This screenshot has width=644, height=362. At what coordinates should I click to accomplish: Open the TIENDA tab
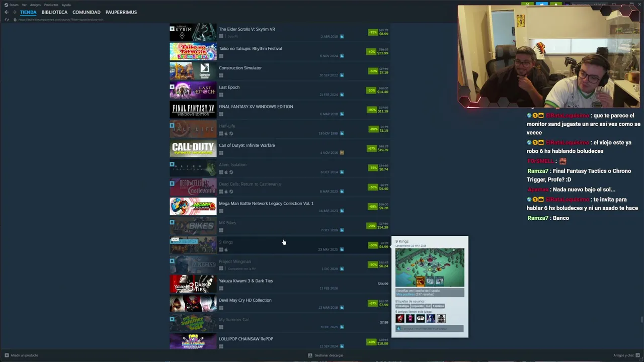pos(28,12)
